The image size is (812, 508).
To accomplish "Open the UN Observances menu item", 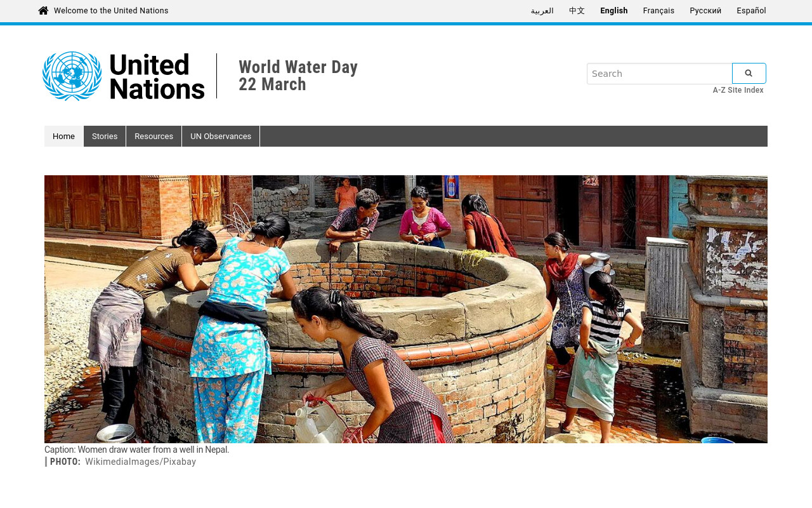I will [221, 136].
